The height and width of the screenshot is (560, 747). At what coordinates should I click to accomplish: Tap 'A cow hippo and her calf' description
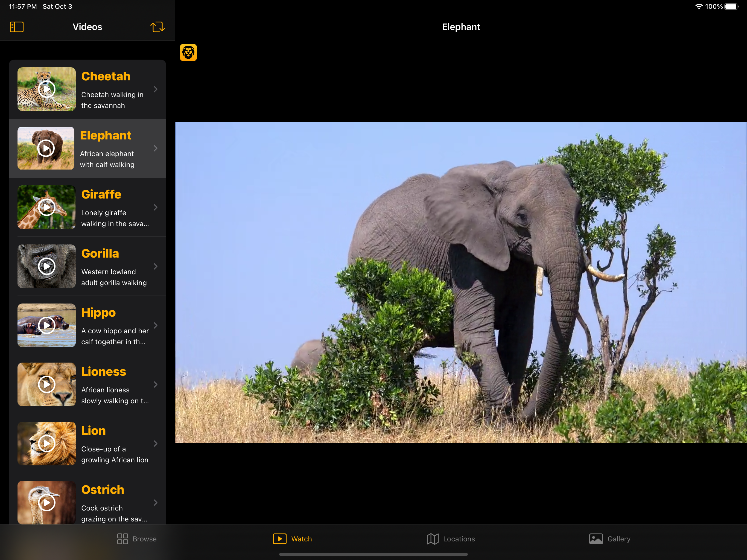[x=115, y=336]
